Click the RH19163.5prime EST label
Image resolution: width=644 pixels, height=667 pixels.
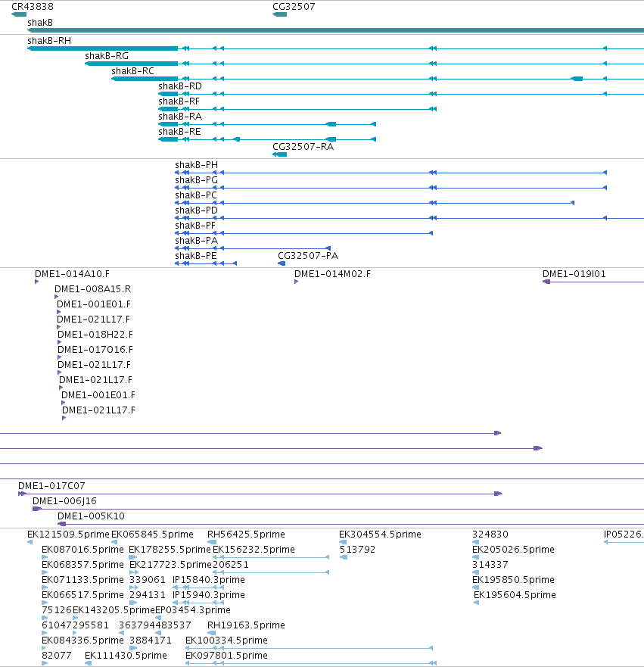coord(246,625)
